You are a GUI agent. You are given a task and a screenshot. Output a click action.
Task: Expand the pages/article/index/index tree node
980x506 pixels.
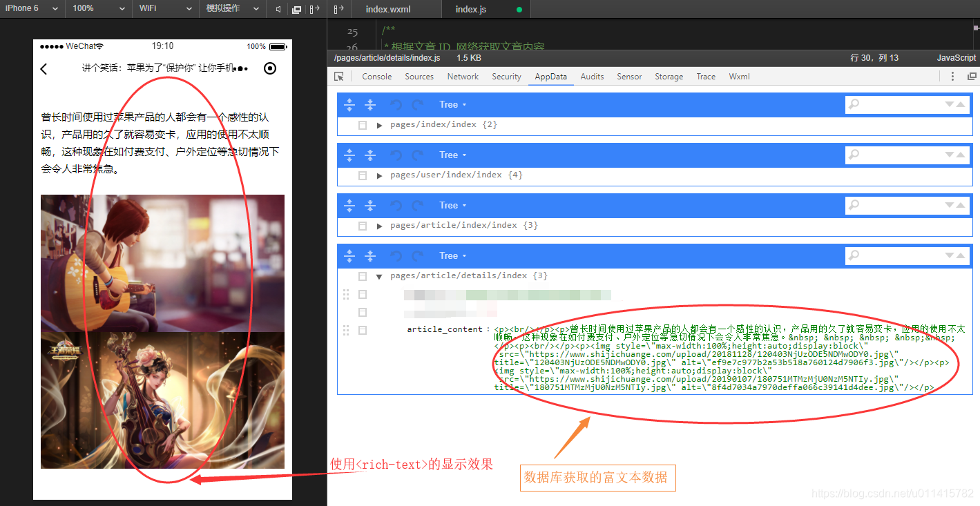(379, 226)
